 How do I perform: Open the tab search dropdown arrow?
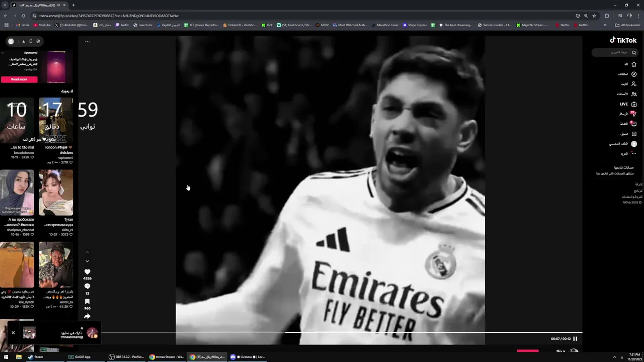pos(5,5)
